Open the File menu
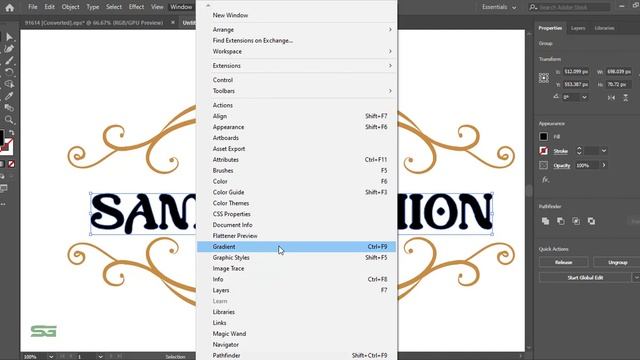 [x=33, y=7]
